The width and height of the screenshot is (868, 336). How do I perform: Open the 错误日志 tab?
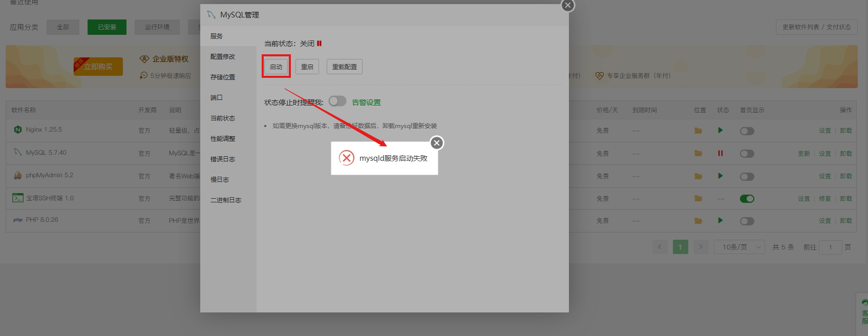[228, 159]
